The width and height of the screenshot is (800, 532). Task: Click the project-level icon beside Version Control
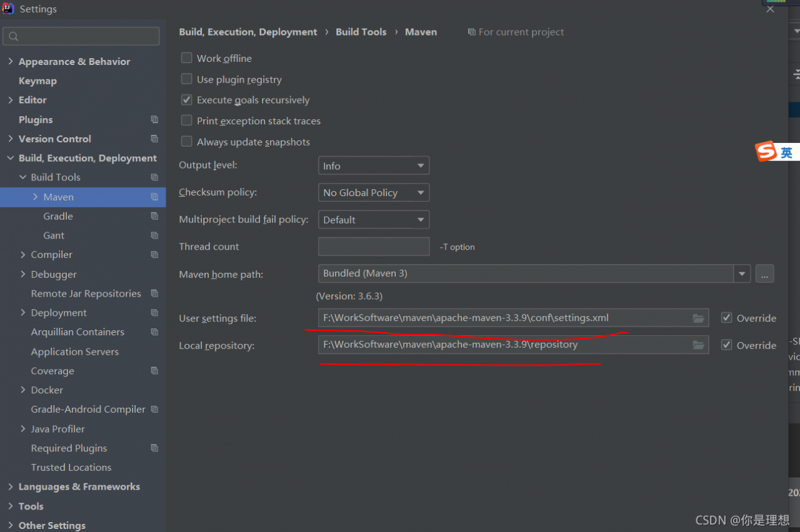pos(154,139)
